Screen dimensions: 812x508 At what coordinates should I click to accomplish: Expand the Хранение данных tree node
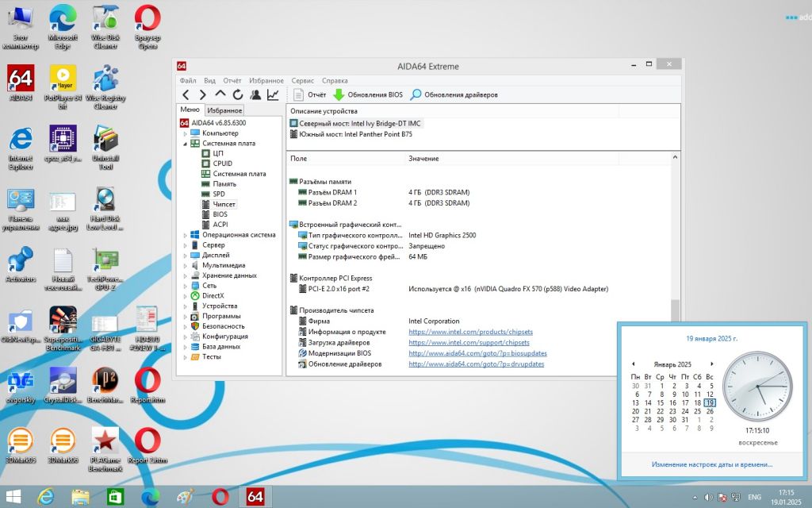point(186,275)
